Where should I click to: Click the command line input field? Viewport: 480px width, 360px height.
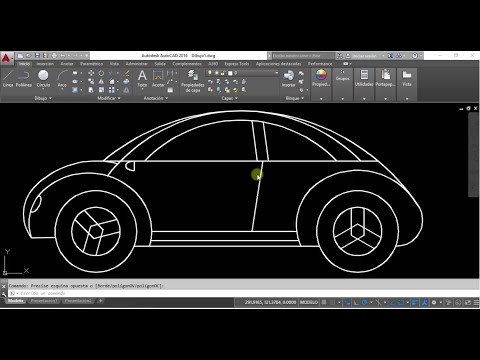pyautogui.click(x=243, y=294)
